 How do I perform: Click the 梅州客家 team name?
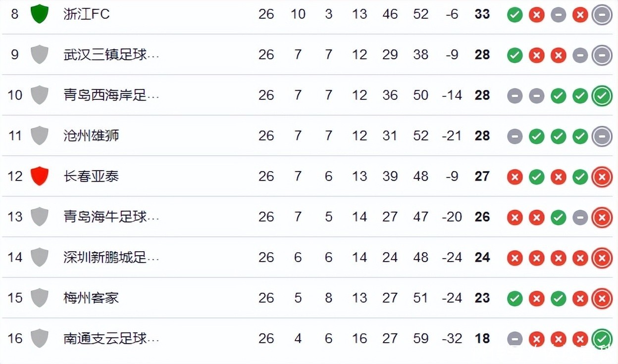point(91,298)
